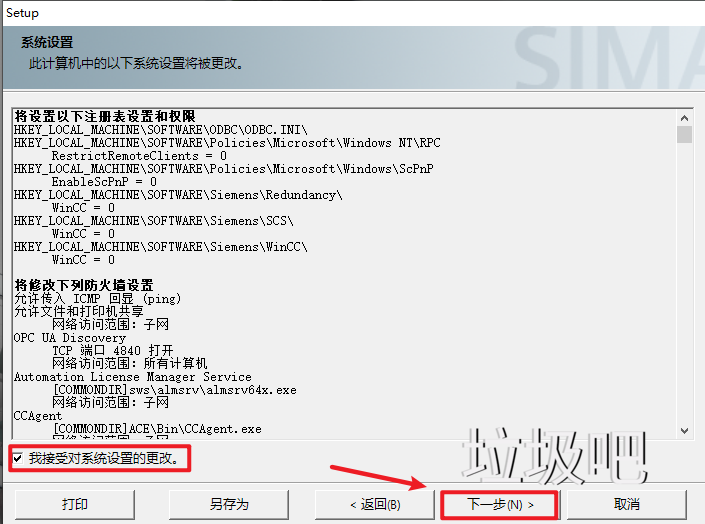Click the scrollbar down arrow

point(684,430)
